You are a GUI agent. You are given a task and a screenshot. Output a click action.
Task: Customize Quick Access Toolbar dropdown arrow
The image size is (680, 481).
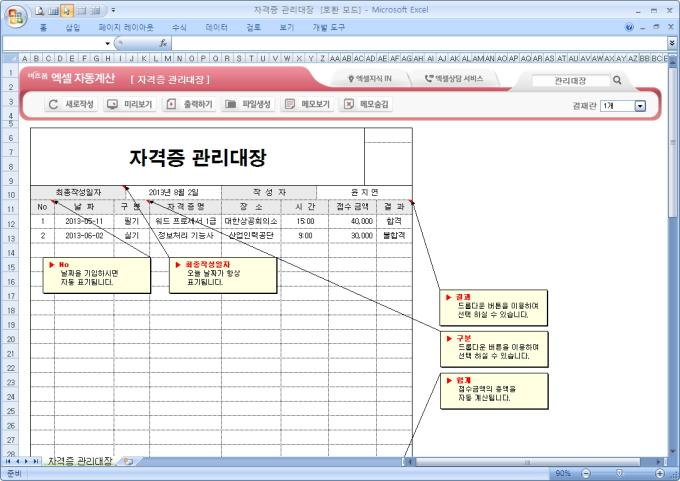coord(113,10)
